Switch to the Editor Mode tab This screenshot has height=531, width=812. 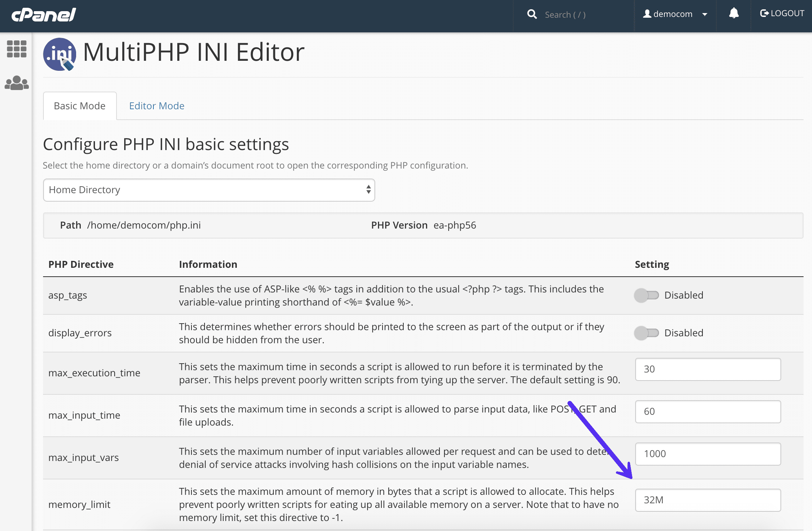[x=157, y=105]
